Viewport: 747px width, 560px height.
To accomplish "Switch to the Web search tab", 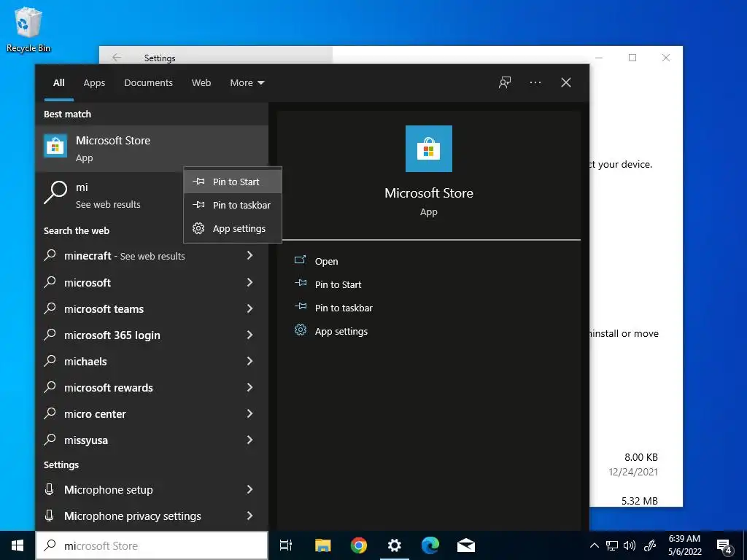I will pos(201,83).
